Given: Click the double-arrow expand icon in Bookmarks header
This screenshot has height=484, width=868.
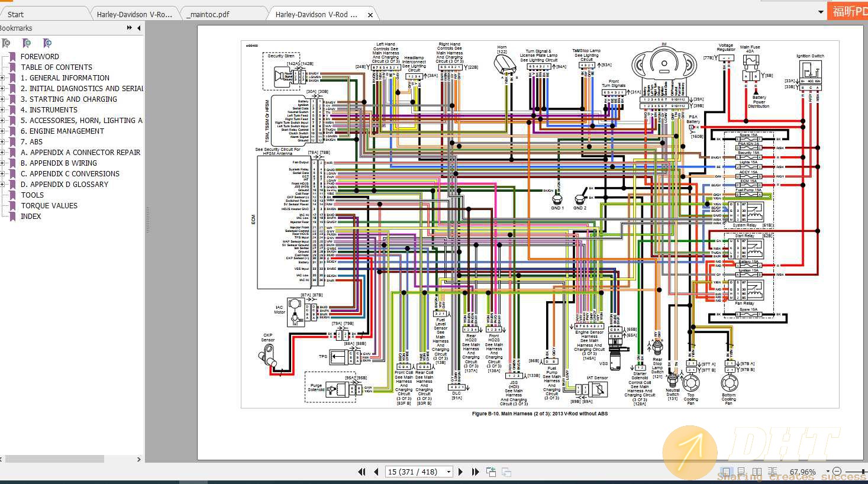Looking at the screenshot, I should coord(130,28).
